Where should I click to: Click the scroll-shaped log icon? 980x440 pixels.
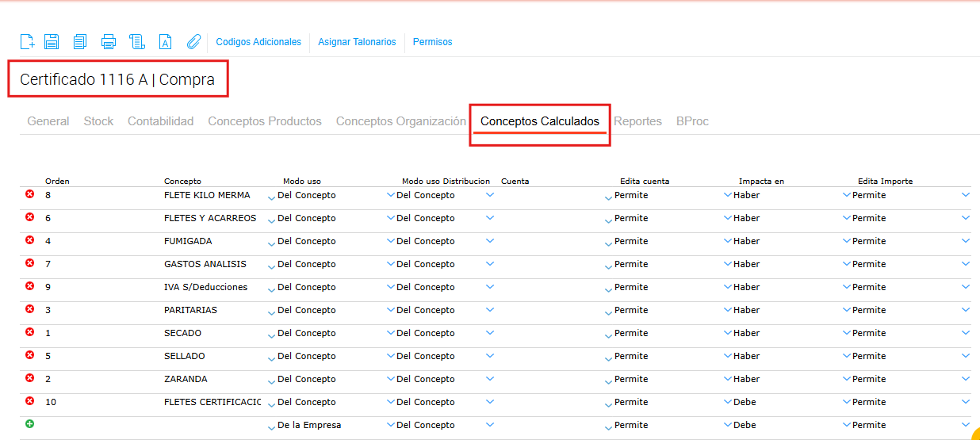point(137,42)
